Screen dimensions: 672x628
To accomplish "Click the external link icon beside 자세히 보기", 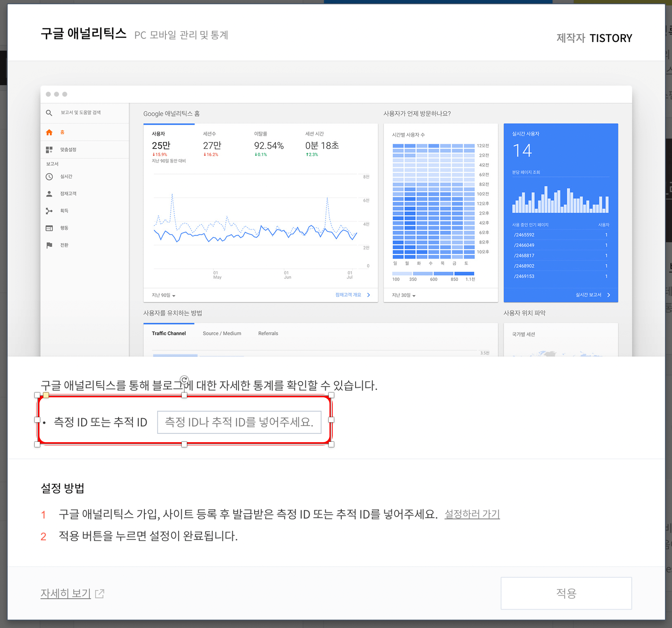I will [100, 593].
